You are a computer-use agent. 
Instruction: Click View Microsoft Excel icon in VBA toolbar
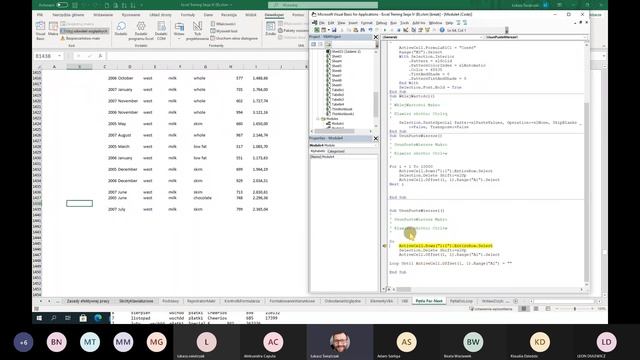[316, 30]
